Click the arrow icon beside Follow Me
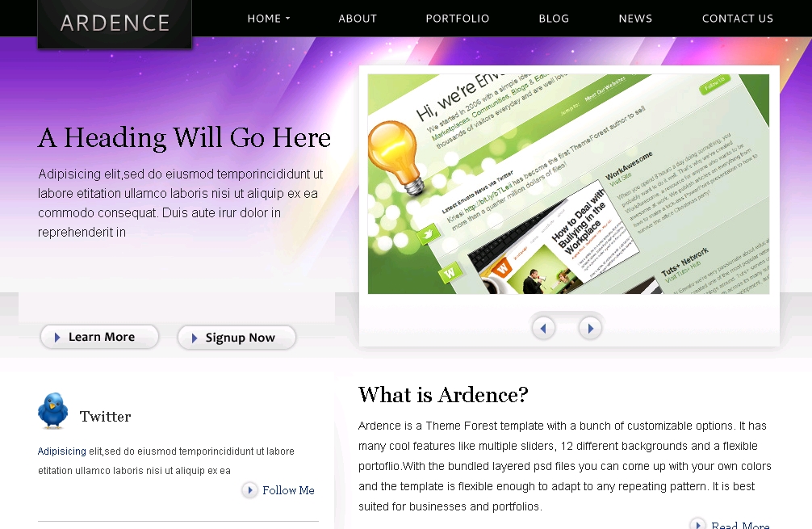This screenshot has height=529, width=812. coord(249,490)
